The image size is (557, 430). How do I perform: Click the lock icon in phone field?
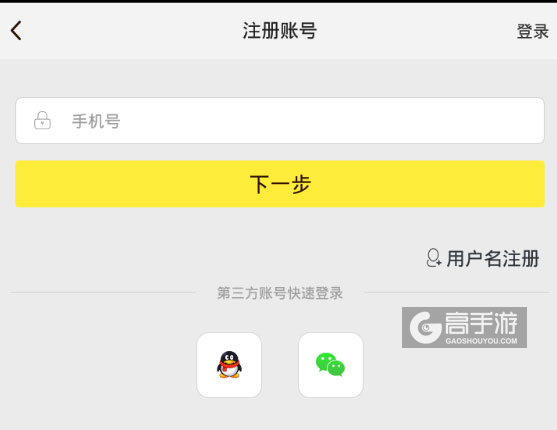pyautogui.click(x=42, y=120)
